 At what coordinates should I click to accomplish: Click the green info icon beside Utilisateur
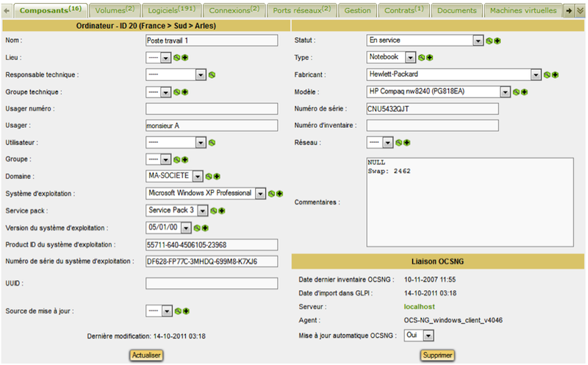[212, 143]
